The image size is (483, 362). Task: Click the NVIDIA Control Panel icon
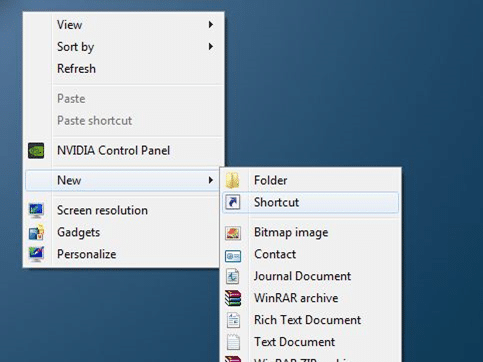36,150
